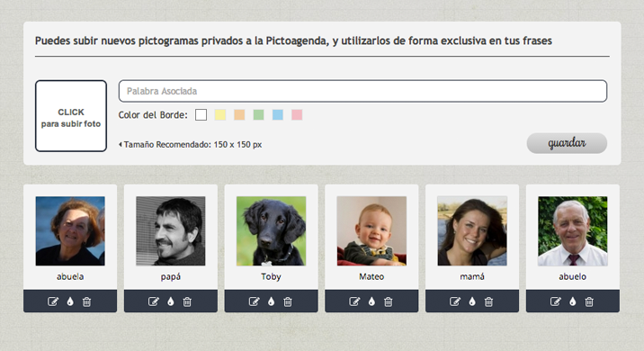Click box to upload a photo

coord(71,116)
